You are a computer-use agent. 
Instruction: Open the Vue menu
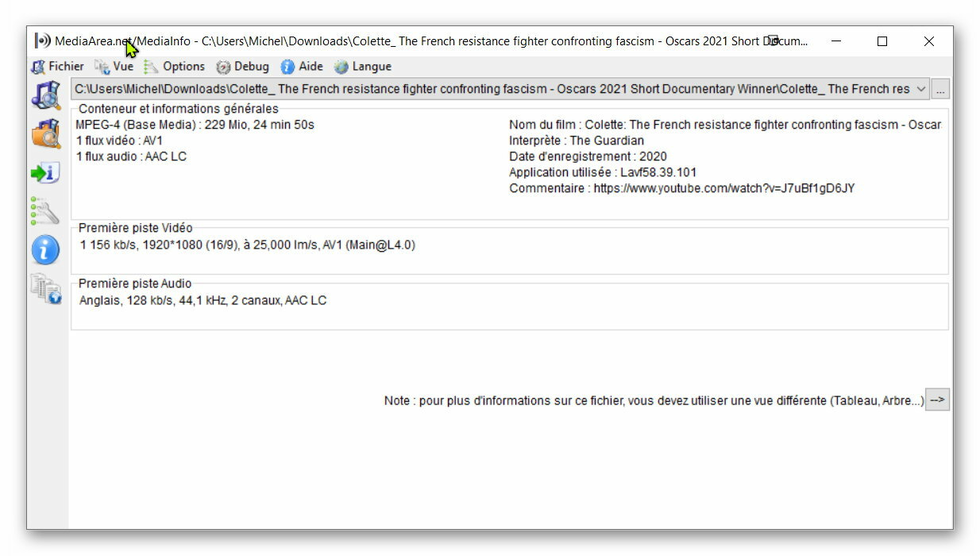coord(114,67)
